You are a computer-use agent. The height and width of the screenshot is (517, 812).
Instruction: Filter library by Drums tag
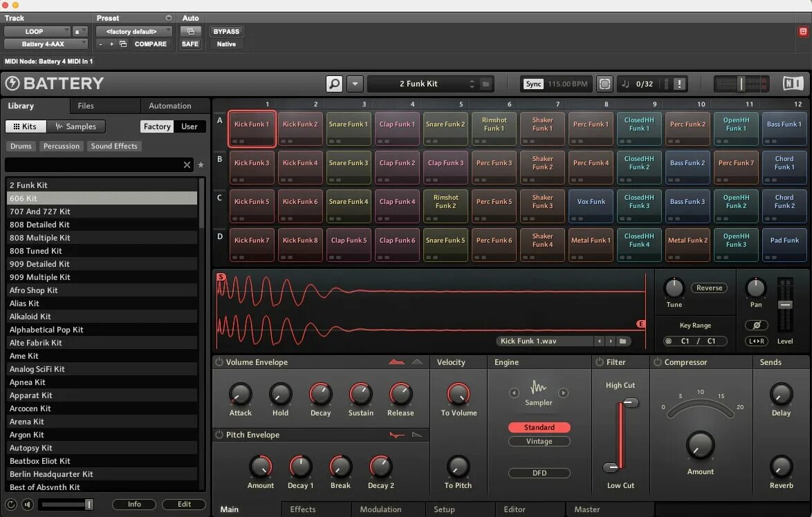click(21, 146)
